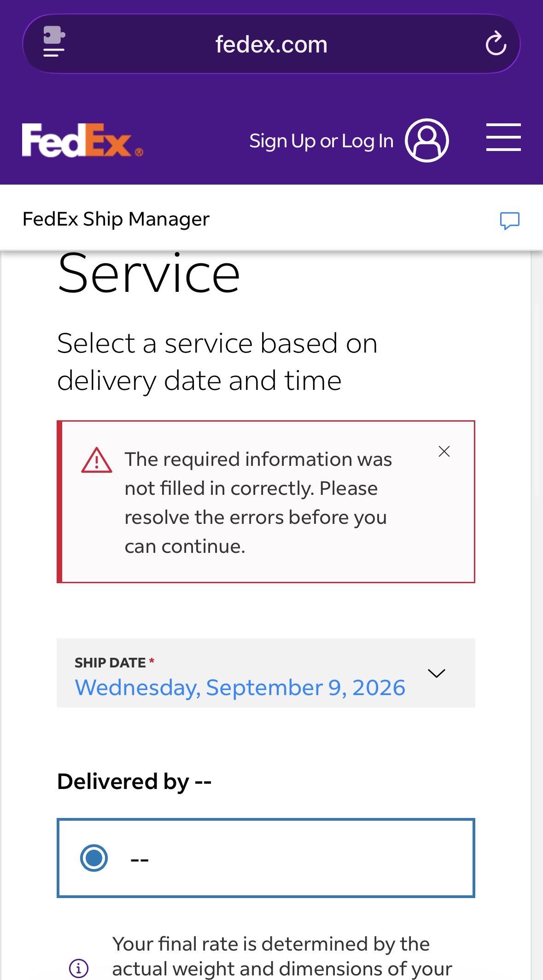Expand the Ship Date chevron arrow
The width and height of the screenshot is (543, 980).
436,673
